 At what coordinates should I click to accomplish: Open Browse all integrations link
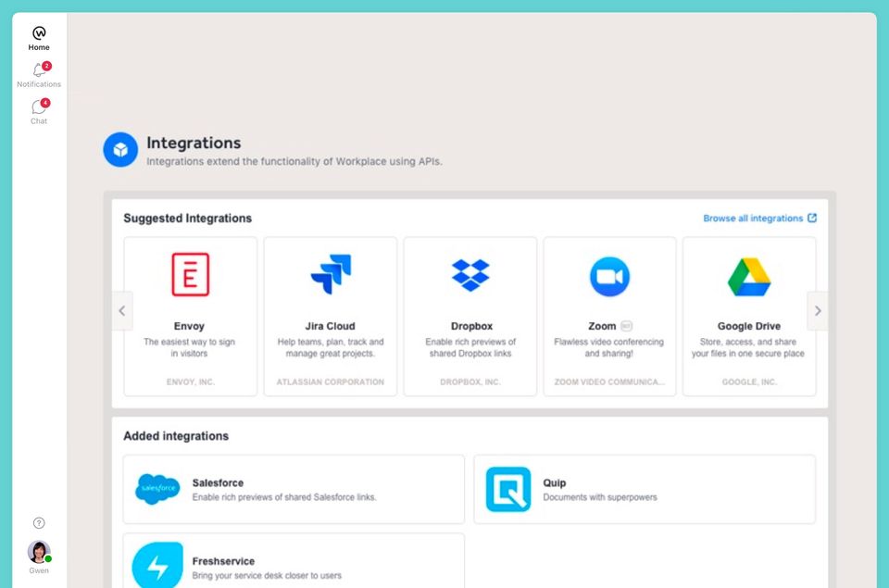[753, 219]
